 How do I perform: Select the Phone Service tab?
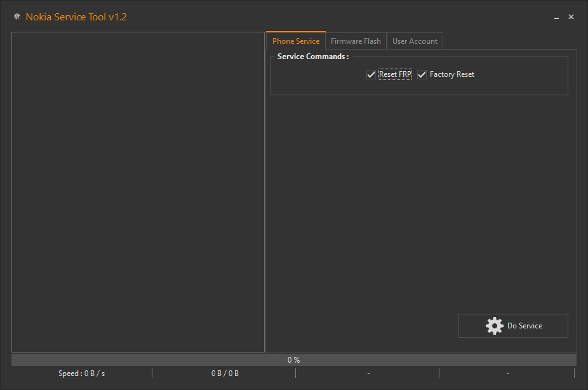(x=296, y=41)
